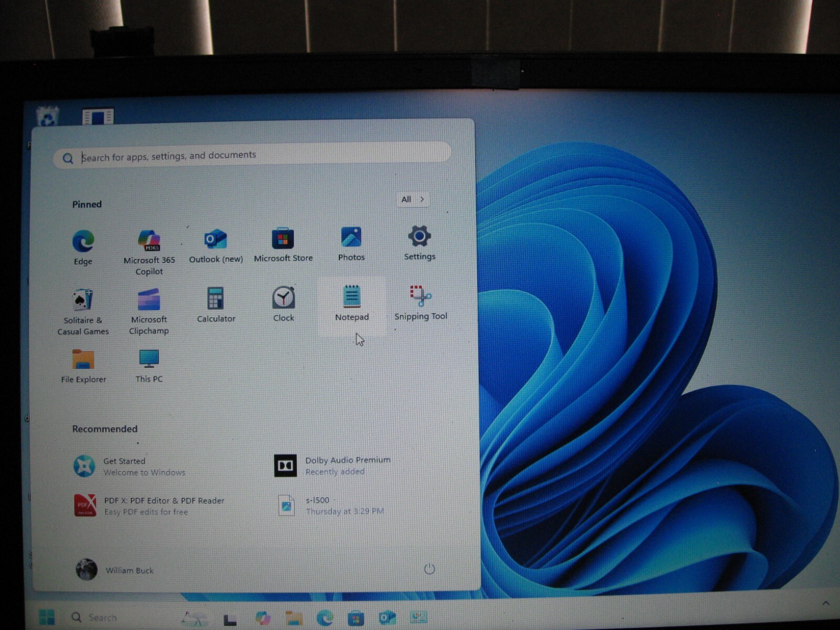The width and height of the screenshot is (840, 630).
Task: Open the recent s-l500 file
Action: [x=331, y=505]
